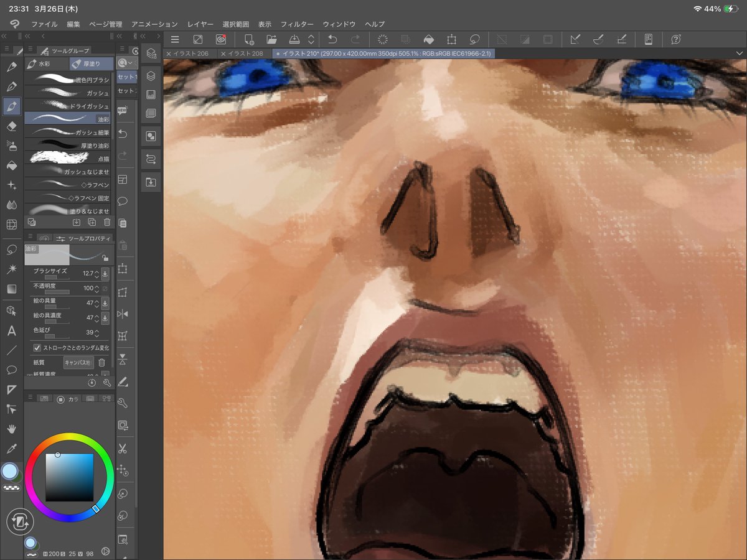Switch to the 水彩 brush group tab
The height and width of the screenshot is (560, 747).
(x=47, y=63)
